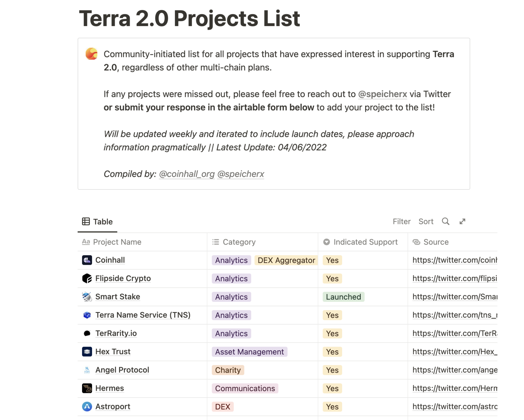The image size is (524, 420).
Task: Click the tns Twitter source URL
Action: [x=455, y=315]
